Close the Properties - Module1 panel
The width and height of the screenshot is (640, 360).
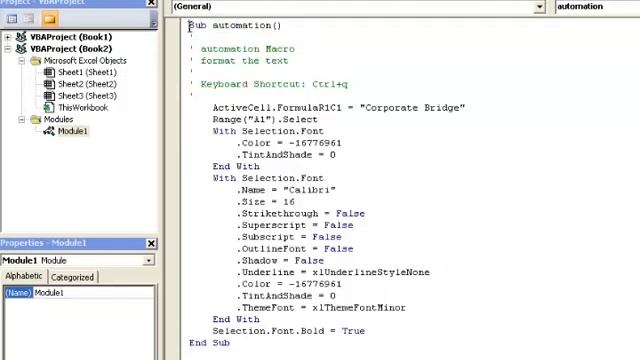point(151,244)
